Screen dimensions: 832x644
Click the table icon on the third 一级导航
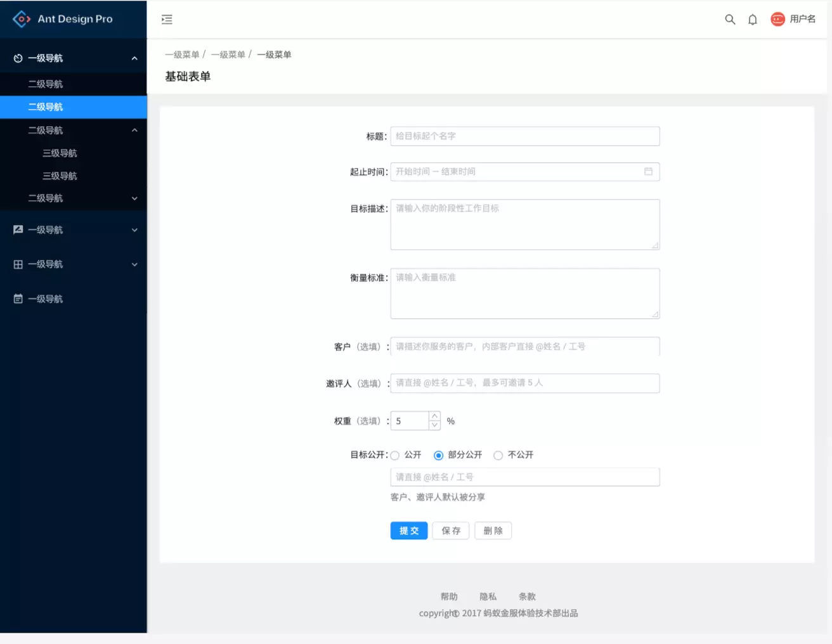coord(18,264)
